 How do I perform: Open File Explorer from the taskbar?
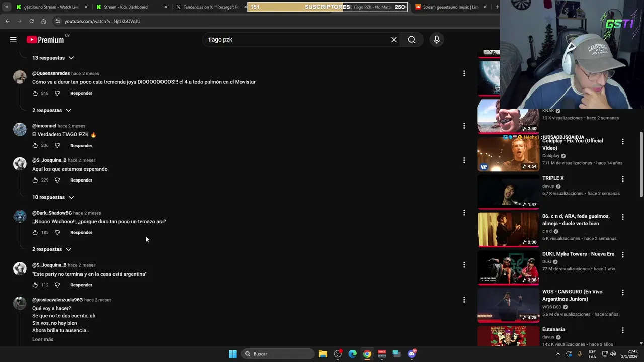323,354
